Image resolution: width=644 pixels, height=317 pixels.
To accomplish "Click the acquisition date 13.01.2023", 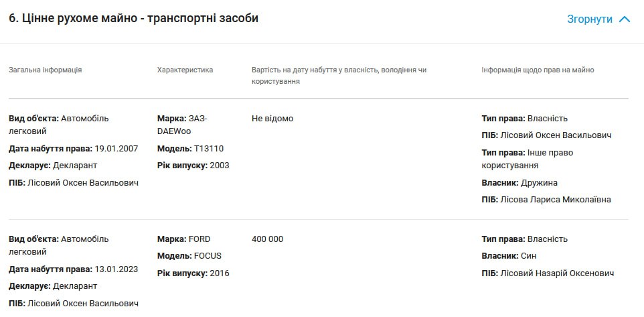I will point(116,269).
